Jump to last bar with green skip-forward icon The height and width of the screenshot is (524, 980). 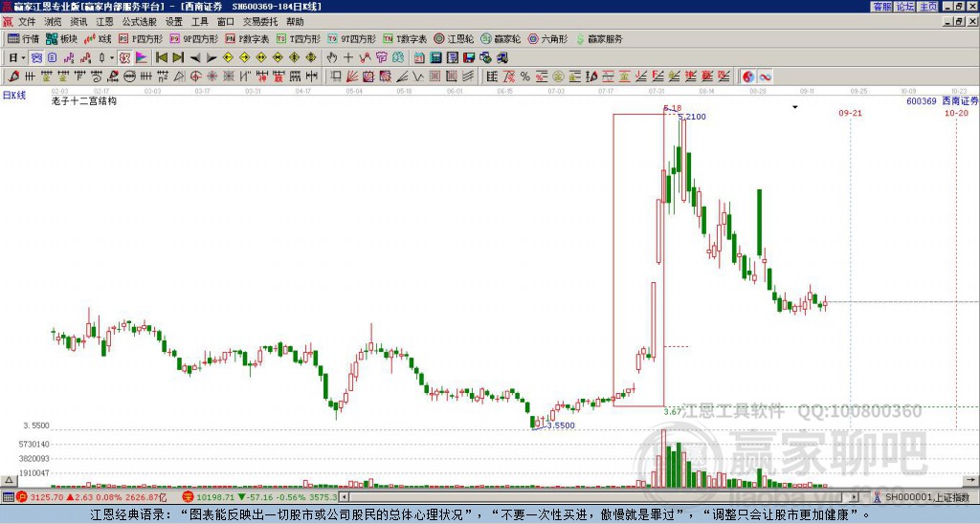click(x=178, y=57)
